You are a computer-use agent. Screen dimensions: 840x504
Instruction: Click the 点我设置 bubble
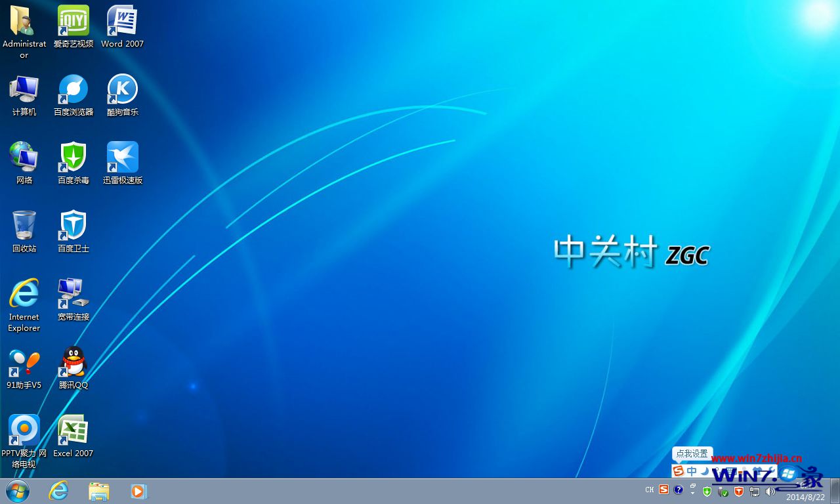click(x=692, y=453)
